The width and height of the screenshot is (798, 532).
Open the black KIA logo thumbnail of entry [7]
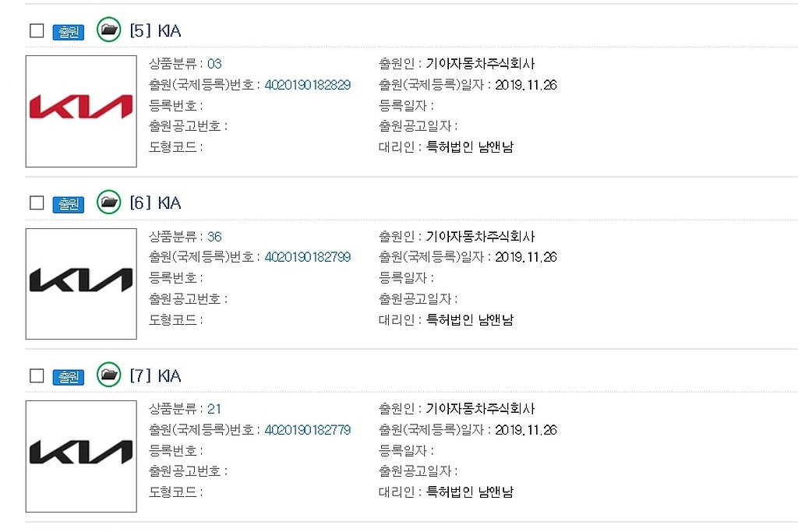tap(81, 456)
